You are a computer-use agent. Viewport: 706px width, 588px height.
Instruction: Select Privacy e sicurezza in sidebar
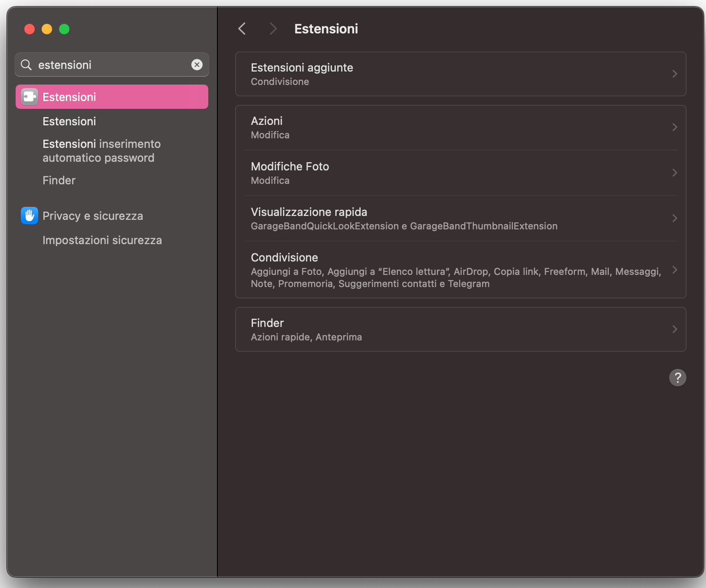[x=92, y=216]
